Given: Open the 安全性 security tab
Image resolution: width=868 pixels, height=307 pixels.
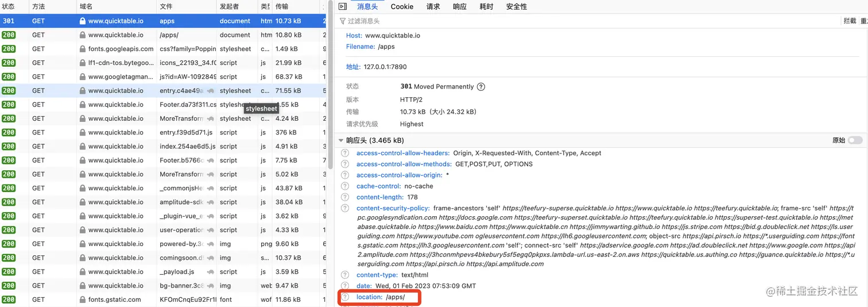Looking at the screenshot, I should coord(517,6).
